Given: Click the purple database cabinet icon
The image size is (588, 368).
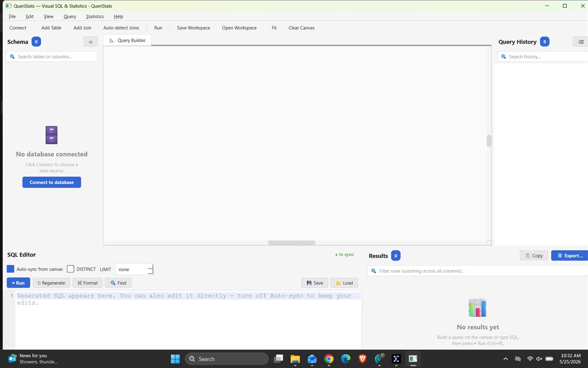Looking at the screenshot, I should tap(51, 135).
